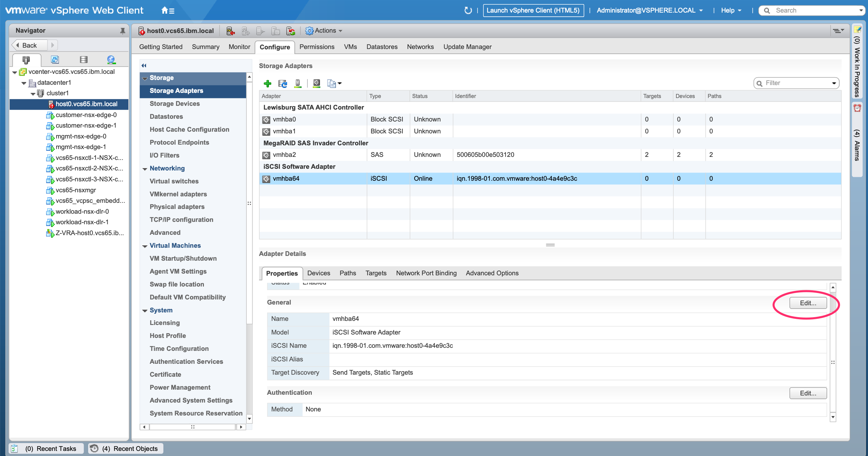Viewport: 868px width, 456px height.
Task: Click the Recent Objects icon
Action: tap(94, 449)
